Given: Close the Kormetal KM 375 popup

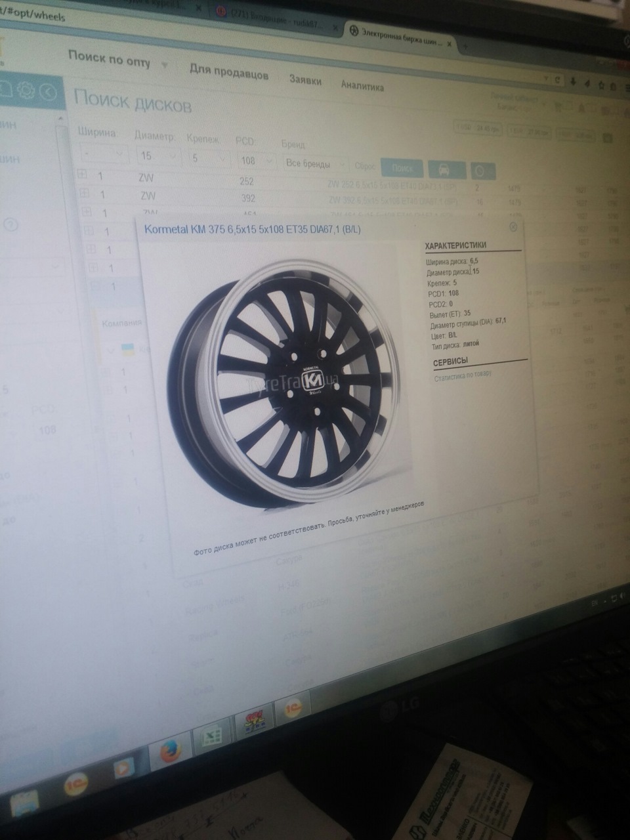Looking at the screenshot, I should (513, 226).
